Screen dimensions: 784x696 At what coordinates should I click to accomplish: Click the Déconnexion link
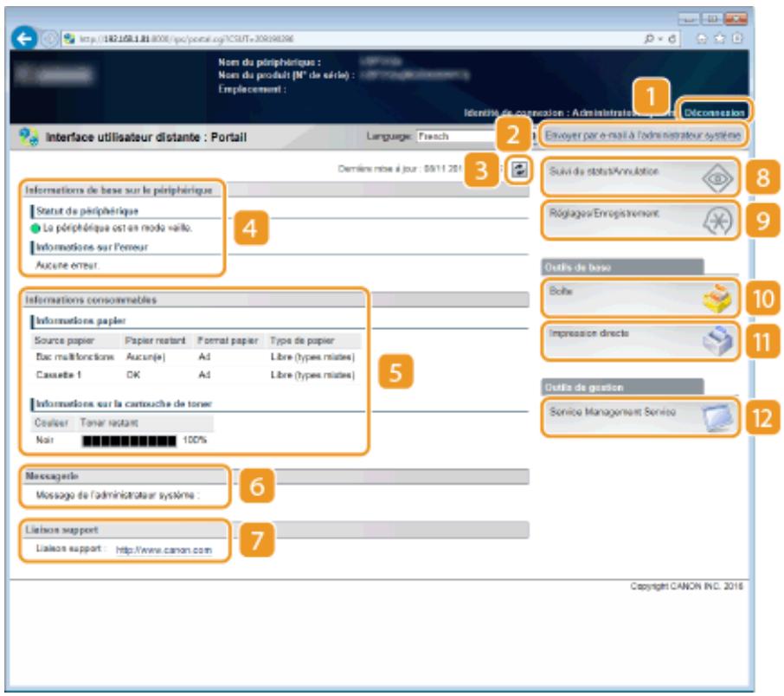point(714,113)
